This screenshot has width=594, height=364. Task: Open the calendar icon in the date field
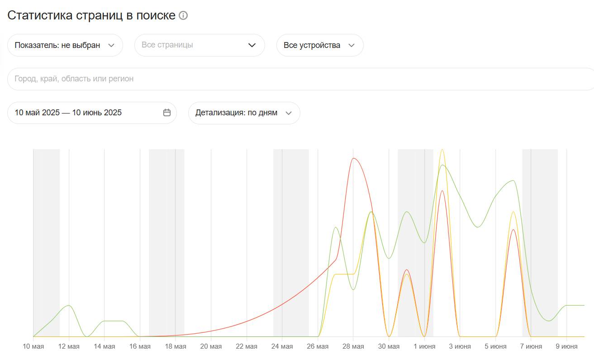tap(167, 113)
